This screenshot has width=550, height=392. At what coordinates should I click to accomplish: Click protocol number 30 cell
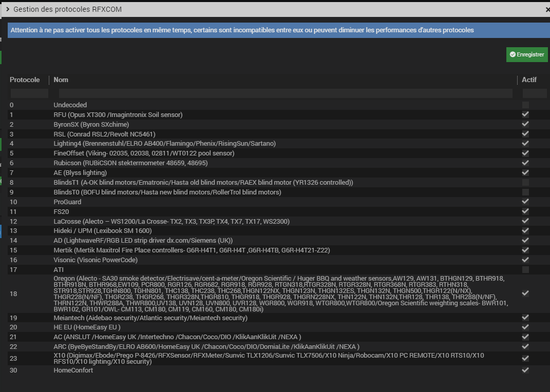coord(13,370)
